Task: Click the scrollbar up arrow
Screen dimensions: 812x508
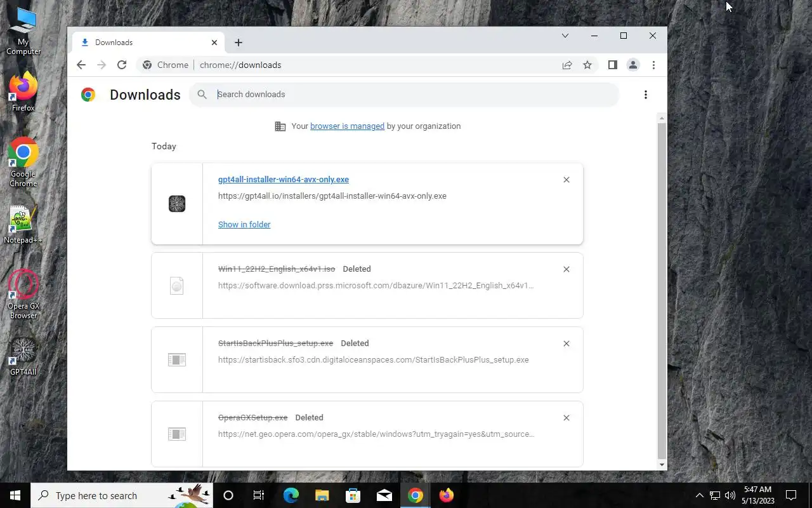Action: pyautogui.click(x=662, y=118)
